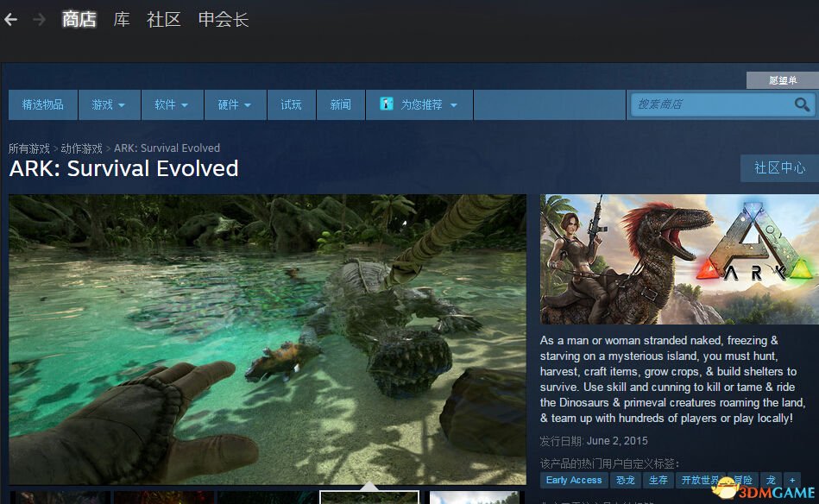The image size is (819, 504).
Task: Select the Early Access tag
Action: click(574, 480)
